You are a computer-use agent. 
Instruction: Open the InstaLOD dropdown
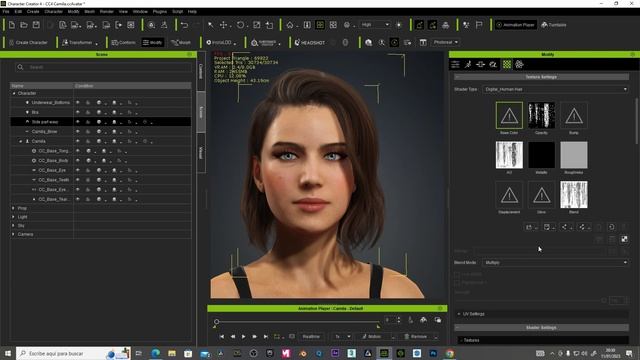[222, 42]
